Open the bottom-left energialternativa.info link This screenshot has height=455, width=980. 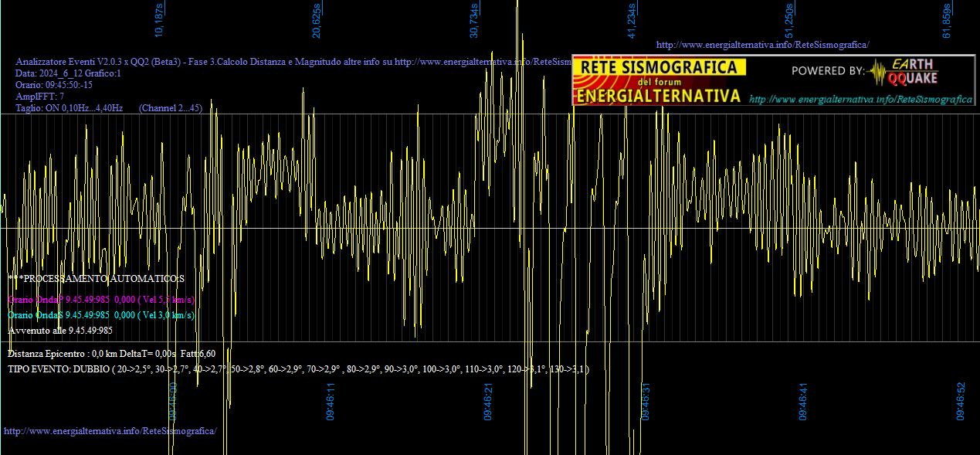pos(110,430)
